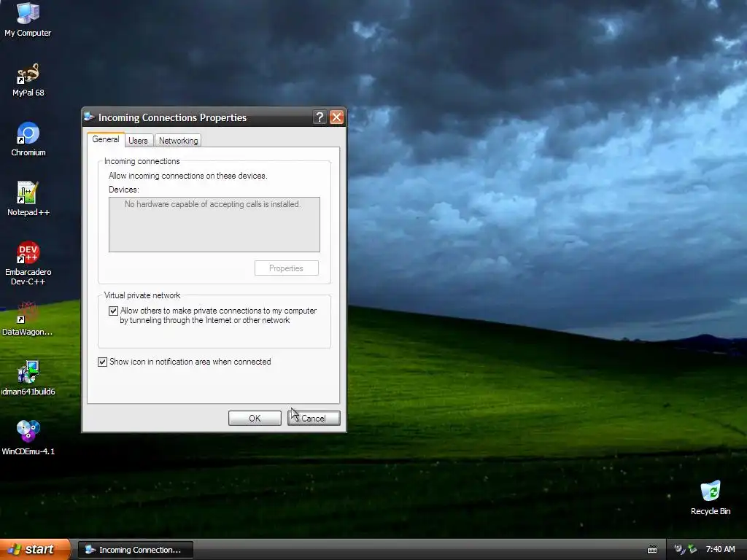Select the MyPal 68 browser shortcut
The image size is (747, 560).
click(x=28, y=79)
